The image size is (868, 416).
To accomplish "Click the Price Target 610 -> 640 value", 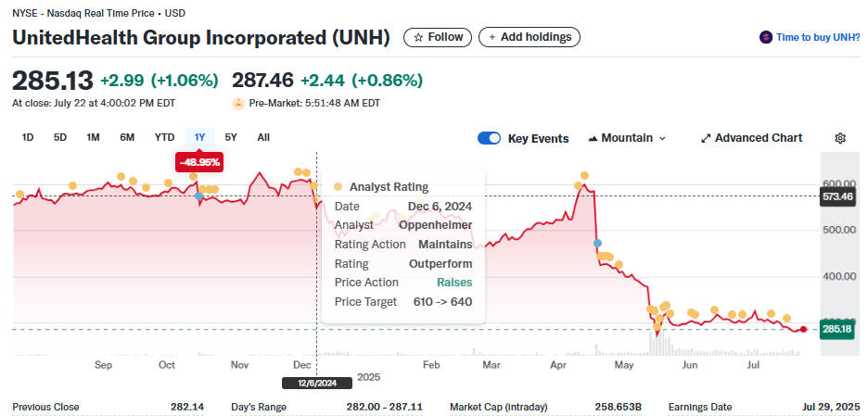I will click(x=443, y=301).
